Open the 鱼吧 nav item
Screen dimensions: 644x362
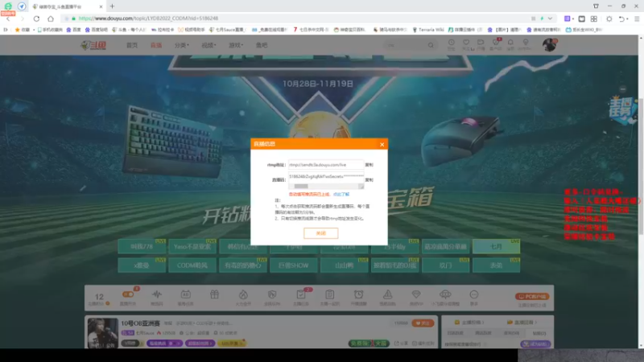coord(262,45)
